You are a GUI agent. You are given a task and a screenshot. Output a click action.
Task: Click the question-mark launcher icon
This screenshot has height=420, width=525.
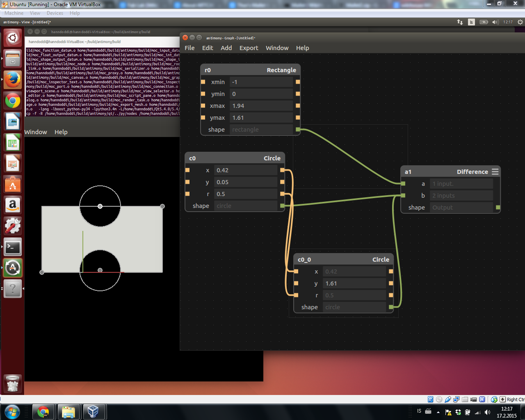[13, 289]
